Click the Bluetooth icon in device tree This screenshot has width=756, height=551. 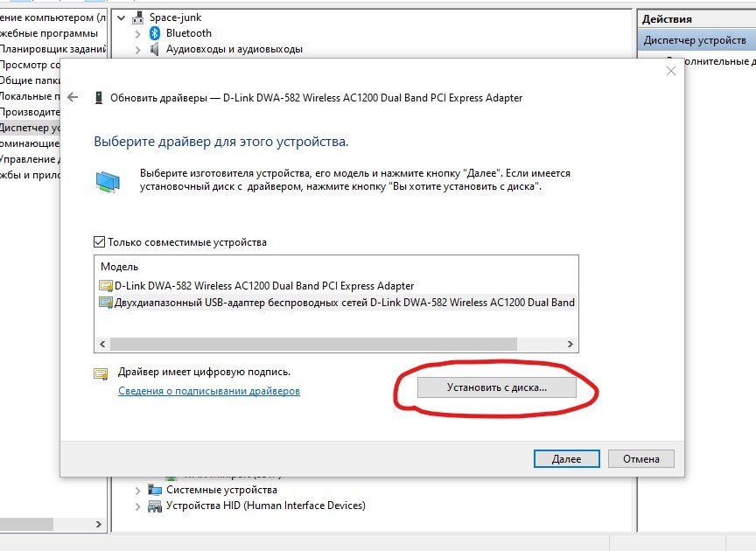coord(154,32)
